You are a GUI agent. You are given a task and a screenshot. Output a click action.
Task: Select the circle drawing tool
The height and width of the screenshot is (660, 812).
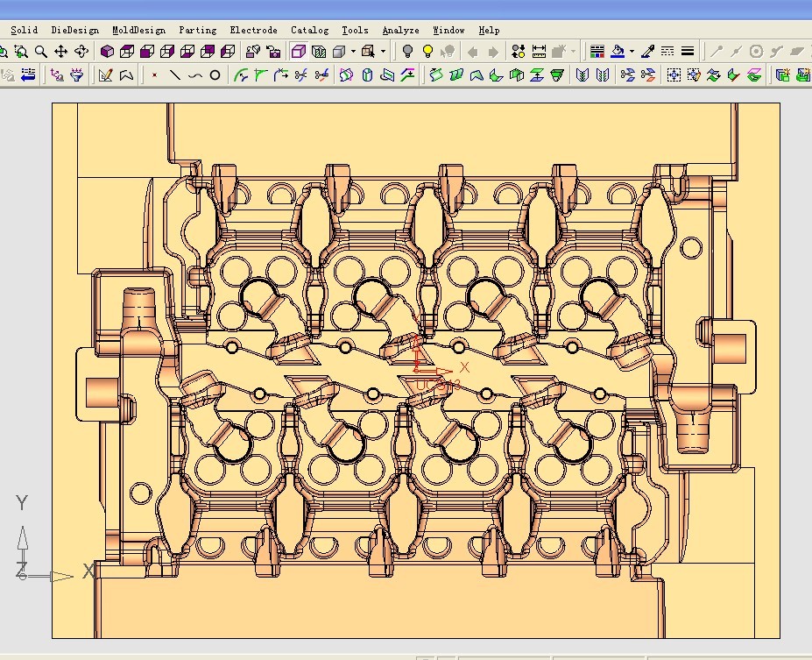[x=215, y=75]
